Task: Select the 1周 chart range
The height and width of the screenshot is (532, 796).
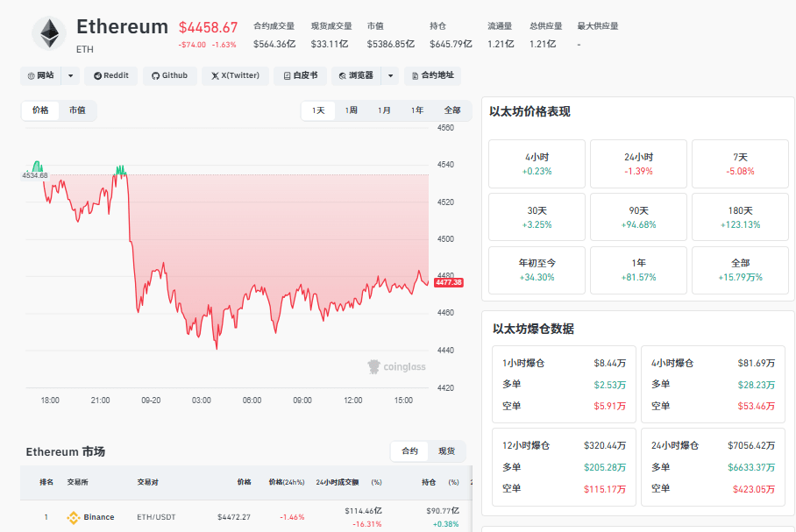Action: pos(352,110)
